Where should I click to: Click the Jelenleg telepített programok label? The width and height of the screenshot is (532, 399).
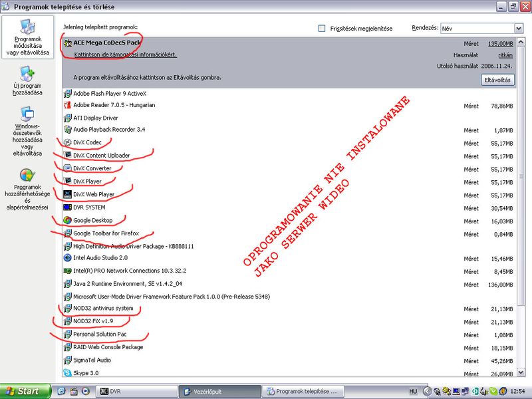[100, 27]
